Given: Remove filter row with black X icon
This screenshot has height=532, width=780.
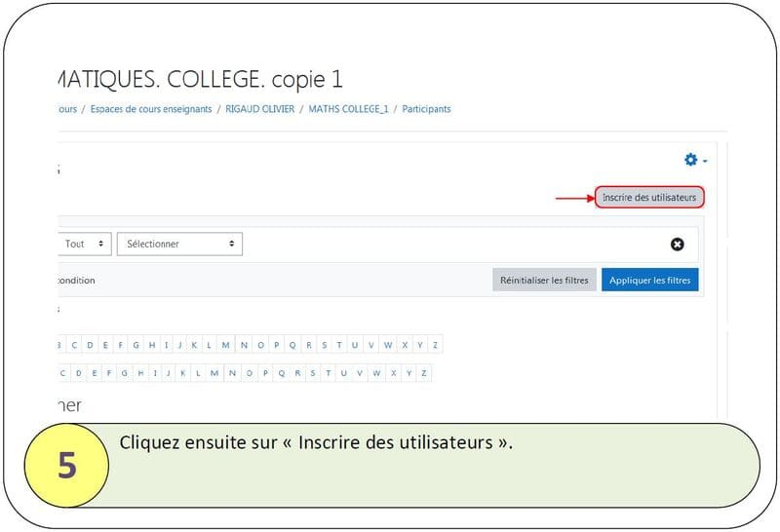Looking at the screenshot, I should [677, 245].
